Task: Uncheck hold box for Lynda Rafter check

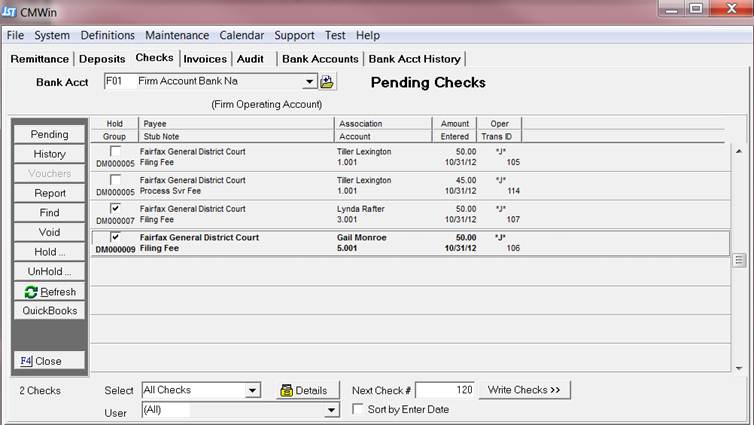Action: point(115,208)
